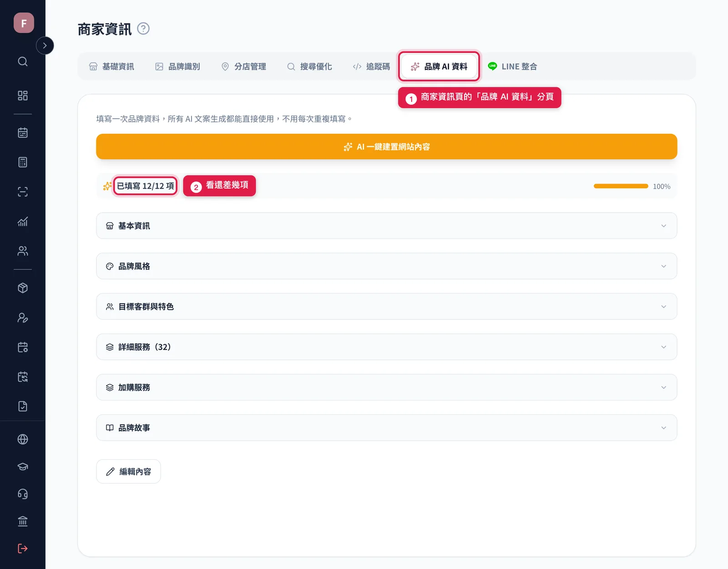Expand the 基本資訊 section
This screenshot has height=569, width=728.
387,226
